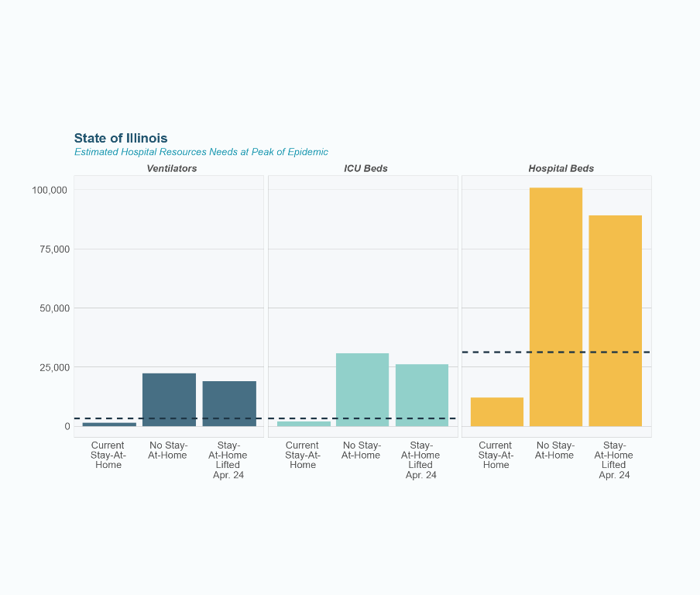Click the 100,000 y-axis label

(50, 190)
